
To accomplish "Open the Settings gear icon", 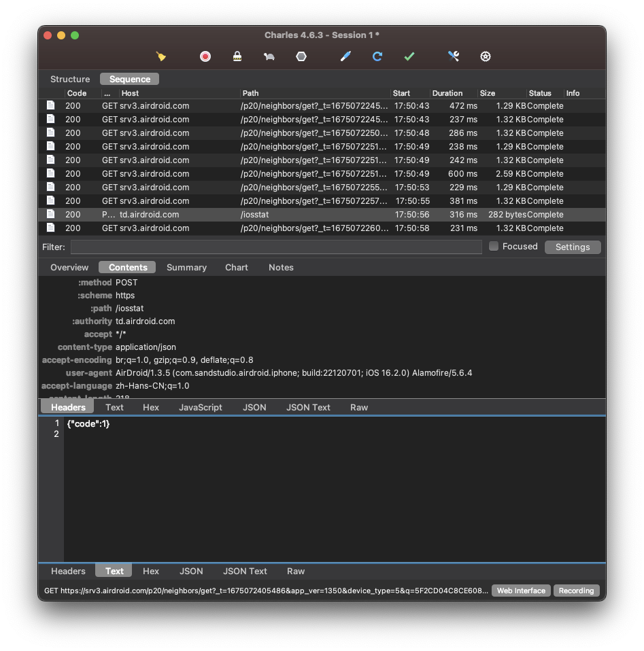I will [x=486, y=56].
